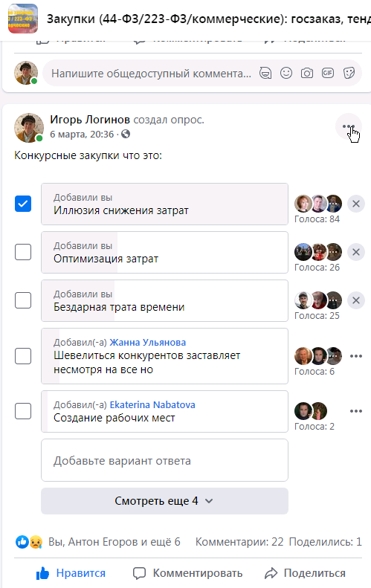Expand 'Смотреть еще 4' poll options

164,501
